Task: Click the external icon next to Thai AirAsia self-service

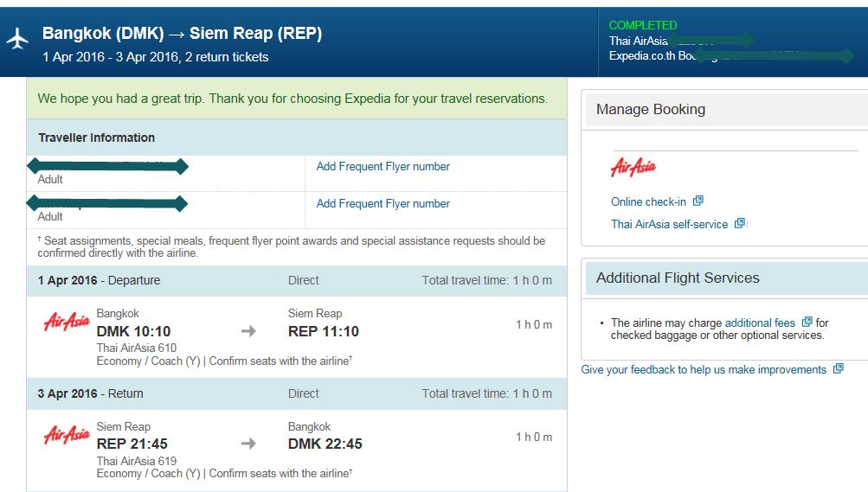Action: pos(740,223)
